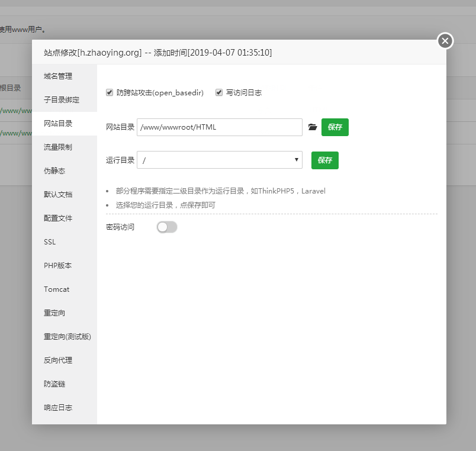Switch to PHP版本 tab
The image size is (476, 451).
point(65,266)
